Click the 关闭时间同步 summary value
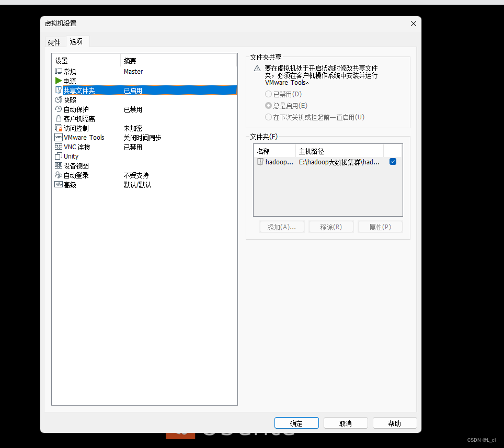Screen dimensions: 504x448 (x=142, y=138)
